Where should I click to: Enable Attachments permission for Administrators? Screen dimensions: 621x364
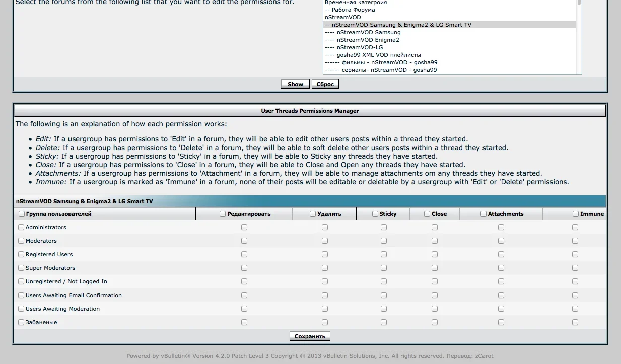[501, 227]
